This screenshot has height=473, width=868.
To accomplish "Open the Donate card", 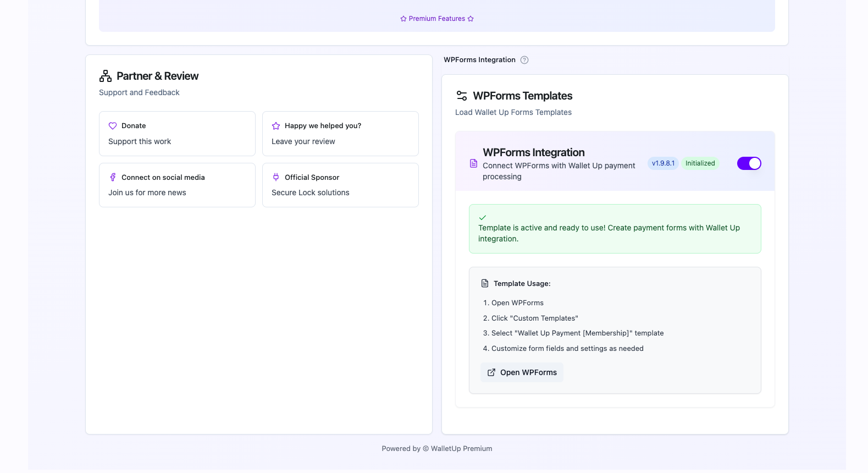I will pyautogui.click(x=177, y=134).
